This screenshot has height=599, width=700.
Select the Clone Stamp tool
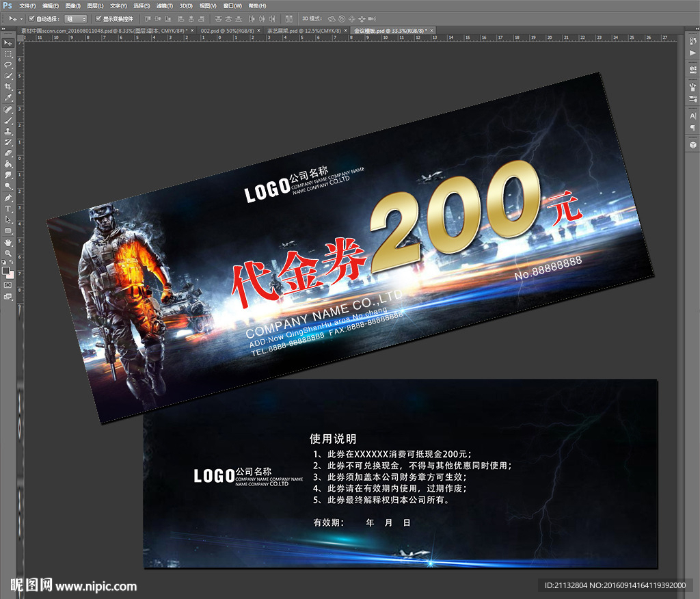tap(8, 132)
